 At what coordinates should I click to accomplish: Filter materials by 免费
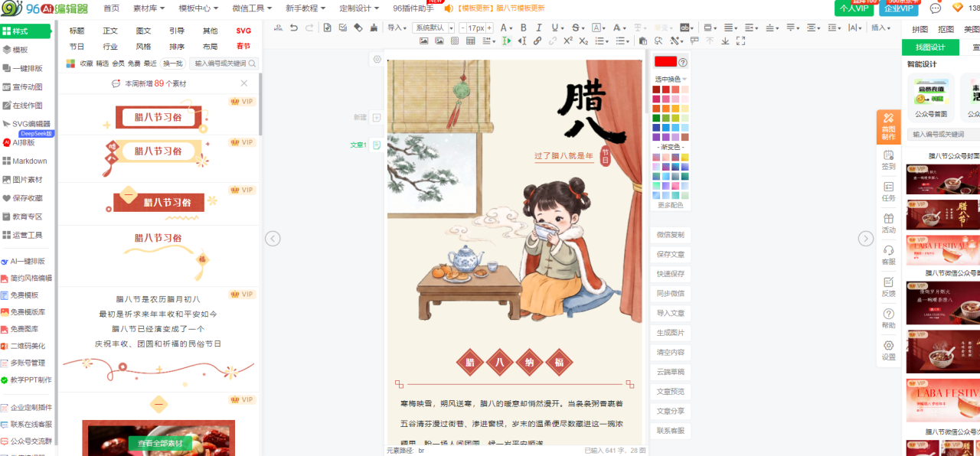tap(134, 64)
